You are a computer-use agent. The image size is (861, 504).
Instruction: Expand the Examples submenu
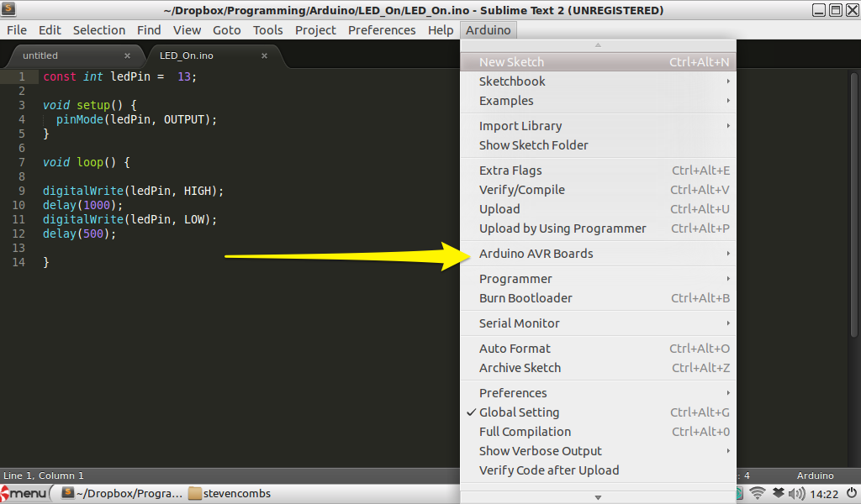coord(598,101)
